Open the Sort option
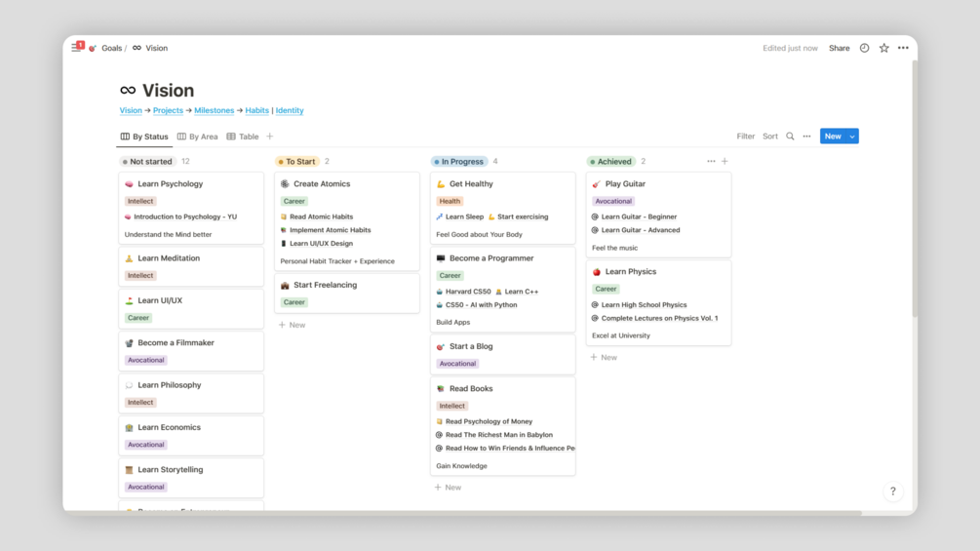 [770, 137]
